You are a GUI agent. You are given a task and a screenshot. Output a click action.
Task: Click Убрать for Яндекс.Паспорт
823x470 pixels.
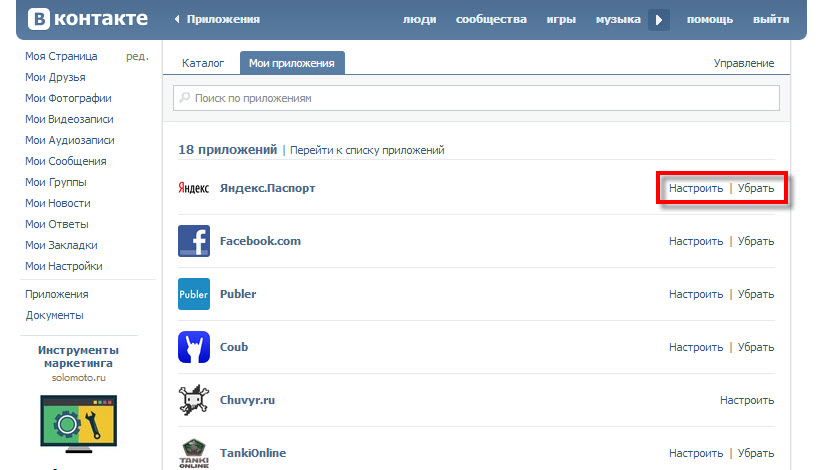coord(756,188)
